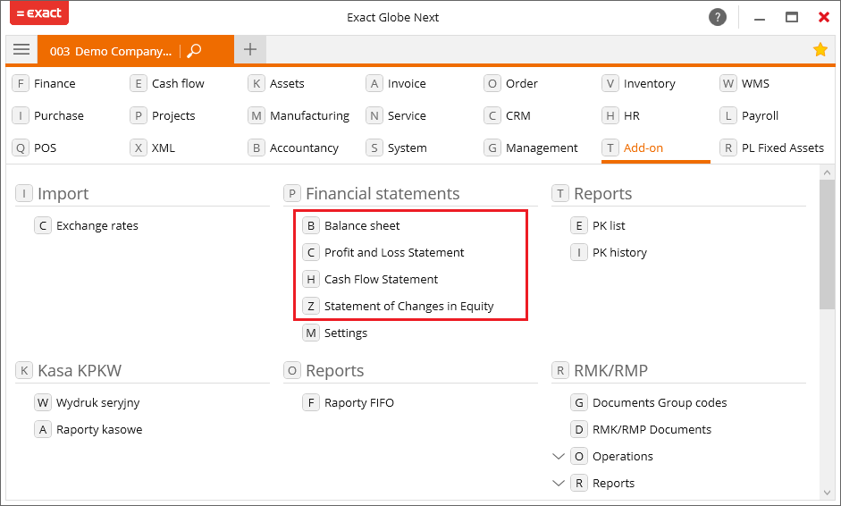This screenshot has height=506, width=841.
Task: Open the Assets module
Action: 276,84
